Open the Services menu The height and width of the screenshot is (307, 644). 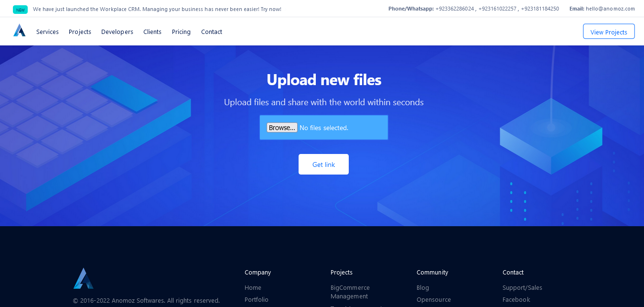[47, 32]
